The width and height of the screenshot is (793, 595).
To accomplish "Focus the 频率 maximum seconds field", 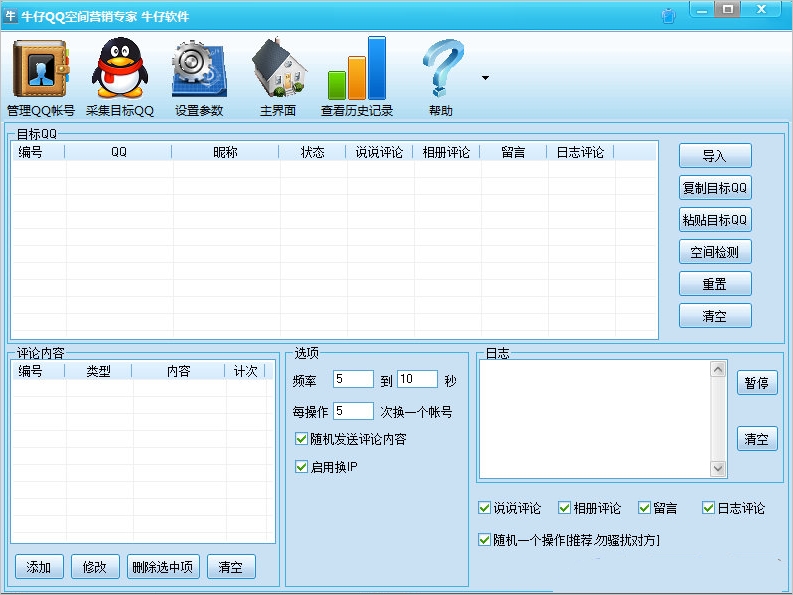I will 417,379.
